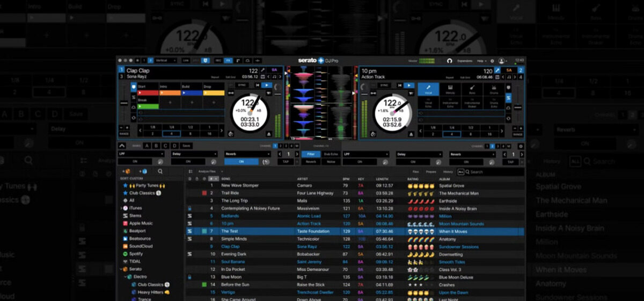
Task: Turn on the left LPF effect
Action: pos(135,161)
